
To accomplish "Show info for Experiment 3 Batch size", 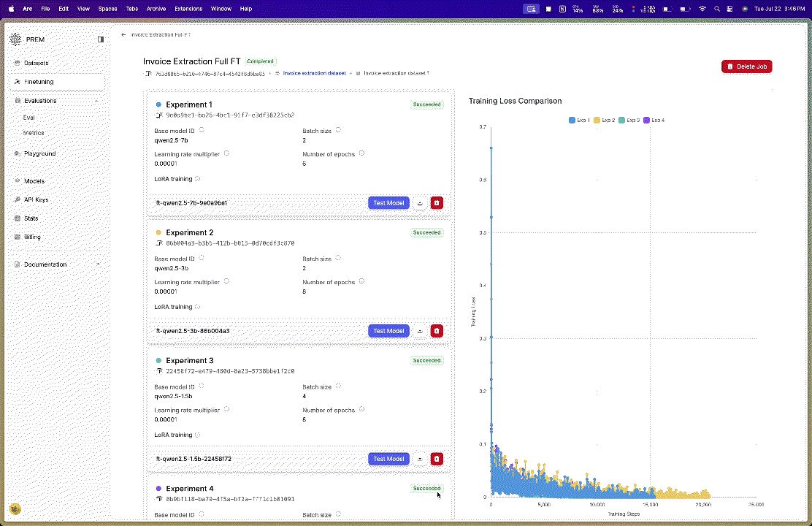I will (x=338, y=386).
